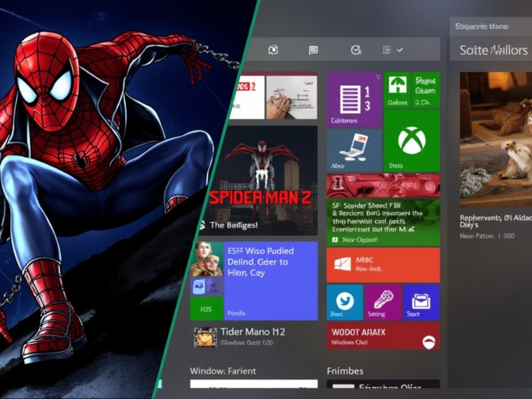The height and width of the screenshot is (399, 532).
Task: Select the clock icon in the top toolbar
Action: (355, 49)
